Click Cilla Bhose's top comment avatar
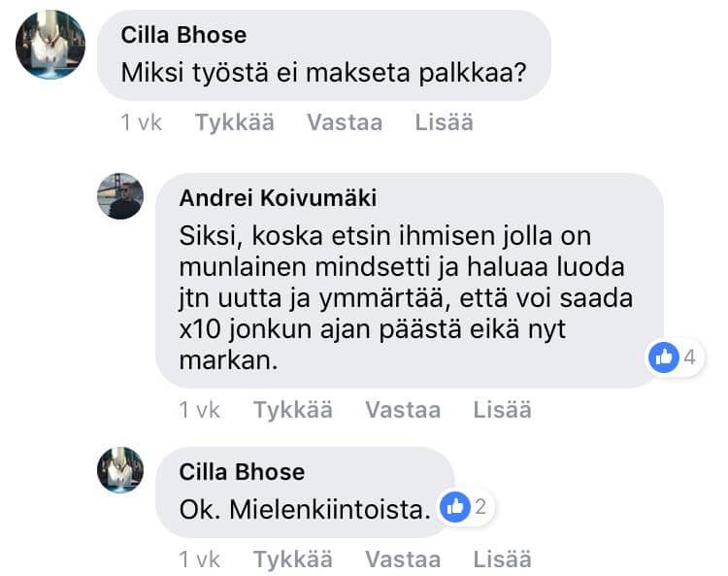 (x=51, y=46)
